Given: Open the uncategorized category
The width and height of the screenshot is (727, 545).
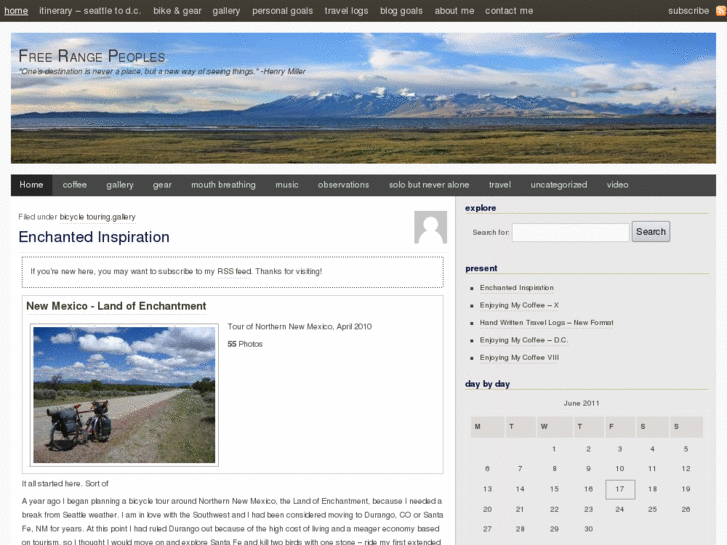Looking at the screenshot, I should pyautogui.click(x=559, y=185).
